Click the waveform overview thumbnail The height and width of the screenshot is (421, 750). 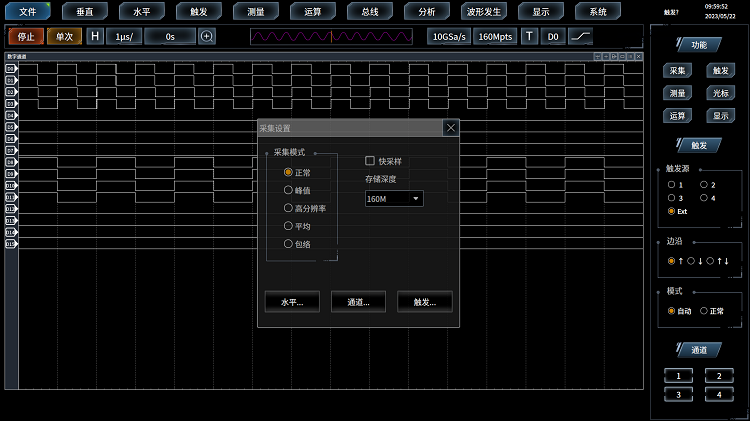click(331, 36)
